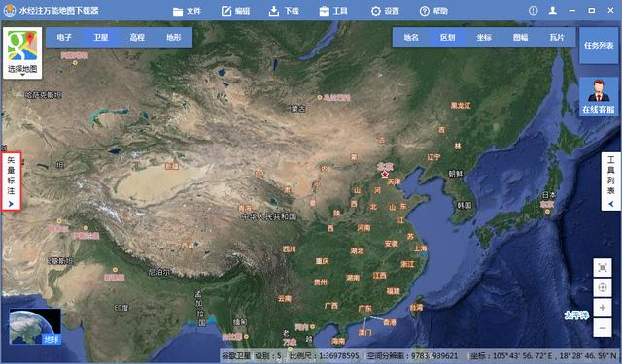The image size is (622, 364).
Task: Switch to 电子 map tab
Action: [x=64, y=37]
